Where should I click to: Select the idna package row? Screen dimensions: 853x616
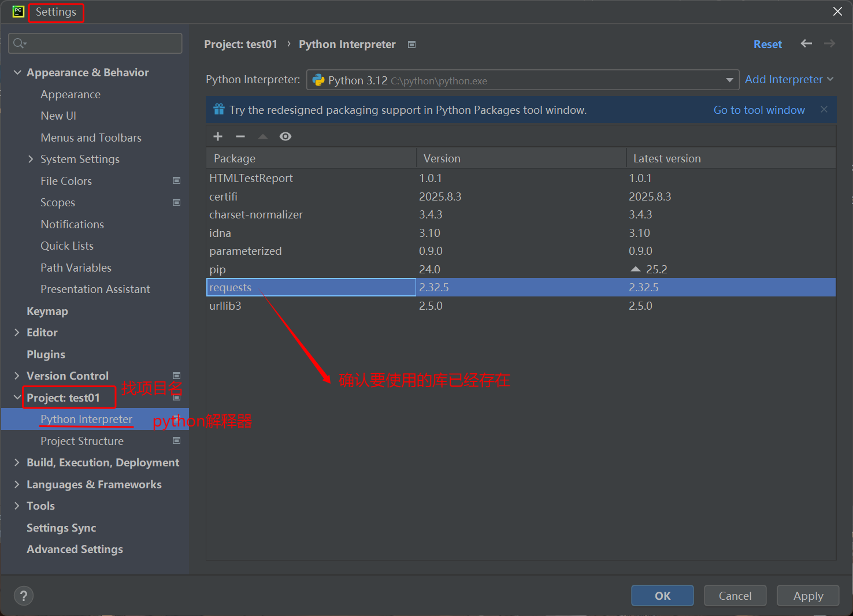[x=521, y=233]
